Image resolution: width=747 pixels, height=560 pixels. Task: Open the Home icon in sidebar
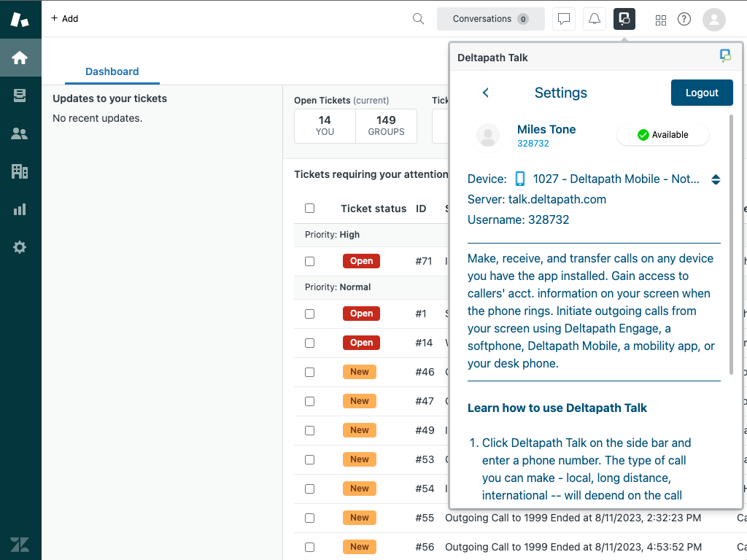(20, 58)
